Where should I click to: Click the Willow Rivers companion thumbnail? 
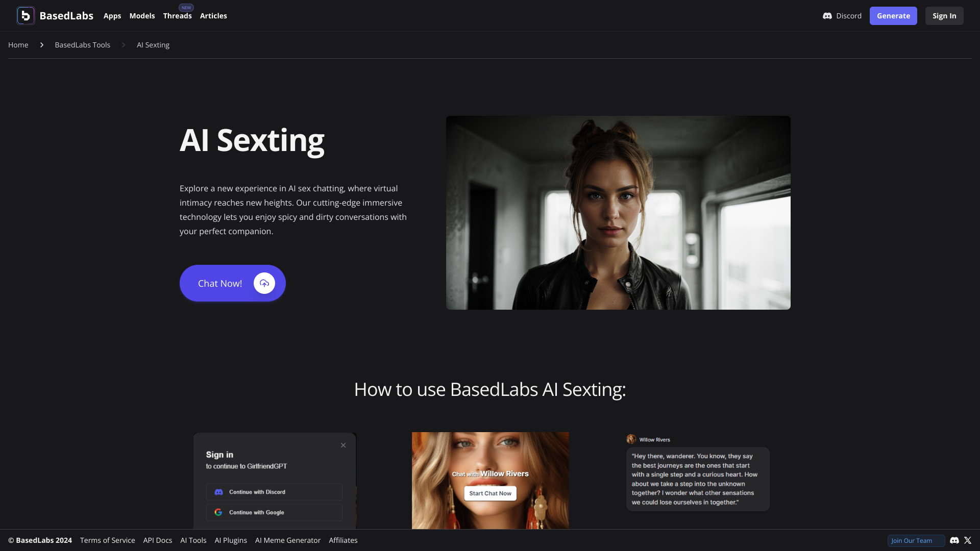pyautogui.click(x=489, y=481)
